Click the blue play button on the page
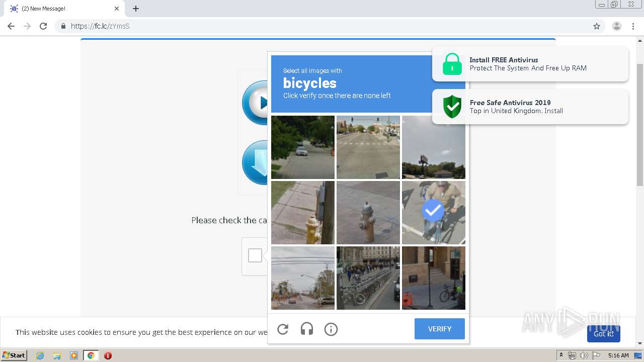644x362 pixels. [x=256, y=103]
